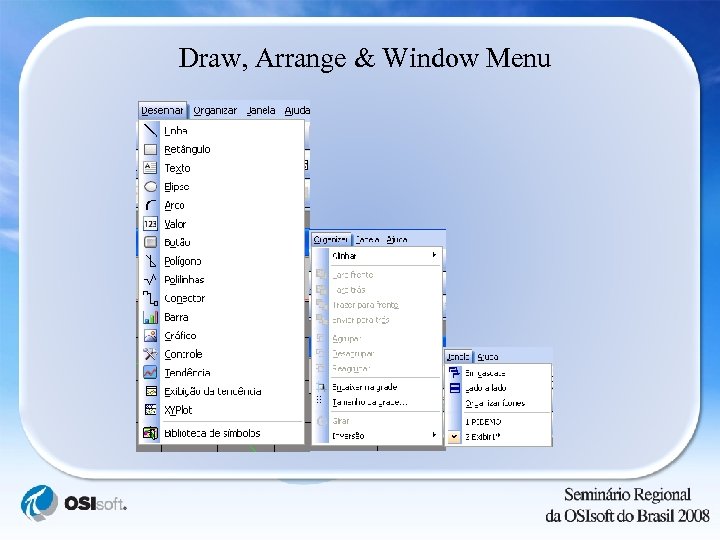Choose the Para trás menu entry
Image resolution: width=720 pixels, height=540 pixels.
coord(377,290)
